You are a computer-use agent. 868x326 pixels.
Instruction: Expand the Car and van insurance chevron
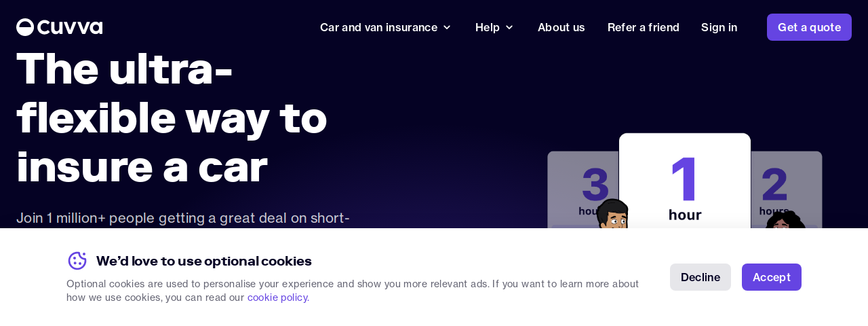click(x=447, y=27)
